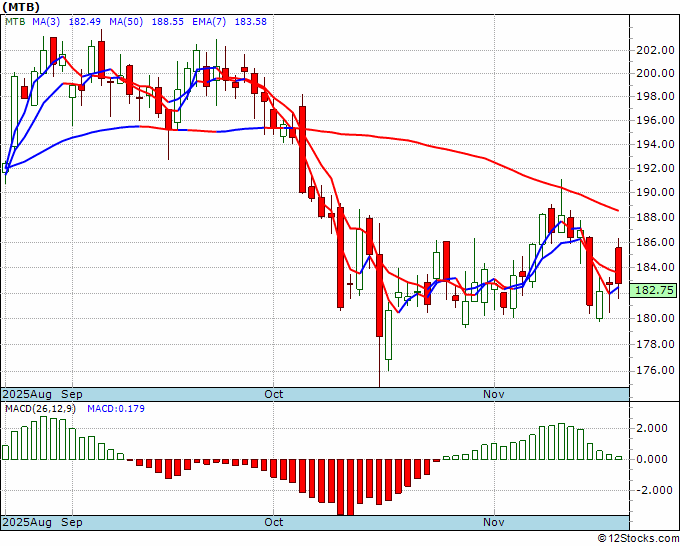Click the MA(3) value 182.49
This screenshot has height=546, width=680.
pos(85,21)
